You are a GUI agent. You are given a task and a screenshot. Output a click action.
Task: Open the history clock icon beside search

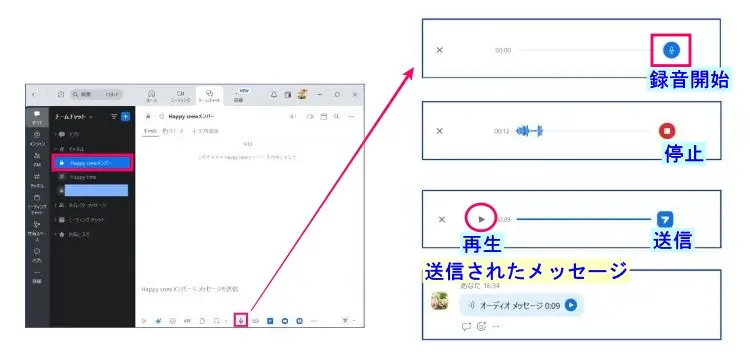coord(61,95)
